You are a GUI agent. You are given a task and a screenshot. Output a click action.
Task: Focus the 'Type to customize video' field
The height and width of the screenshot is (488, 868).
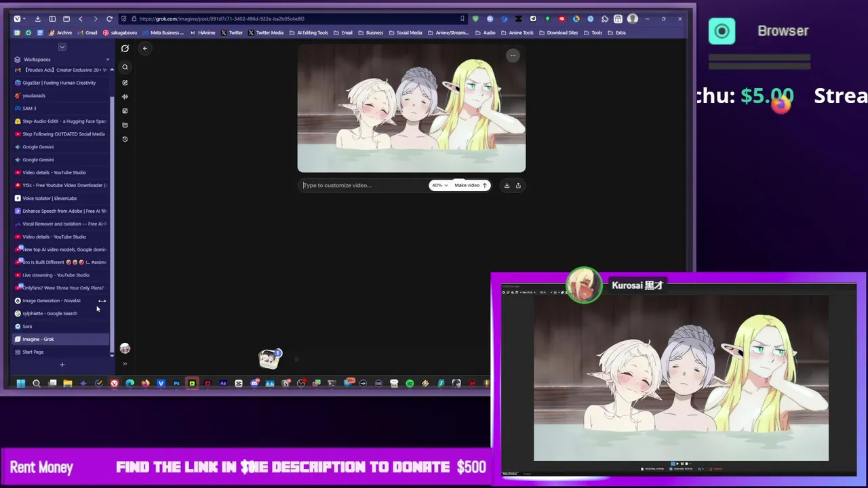[x=364, y=185]
